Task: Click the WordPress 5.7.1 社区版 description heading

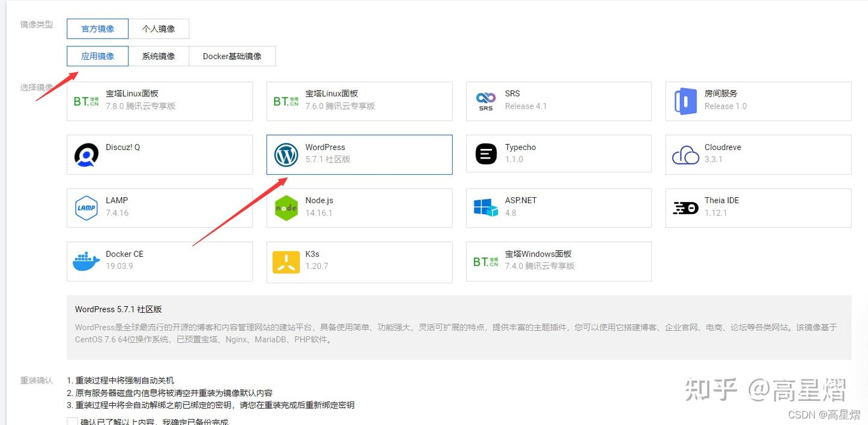Action: click(119, 309)
